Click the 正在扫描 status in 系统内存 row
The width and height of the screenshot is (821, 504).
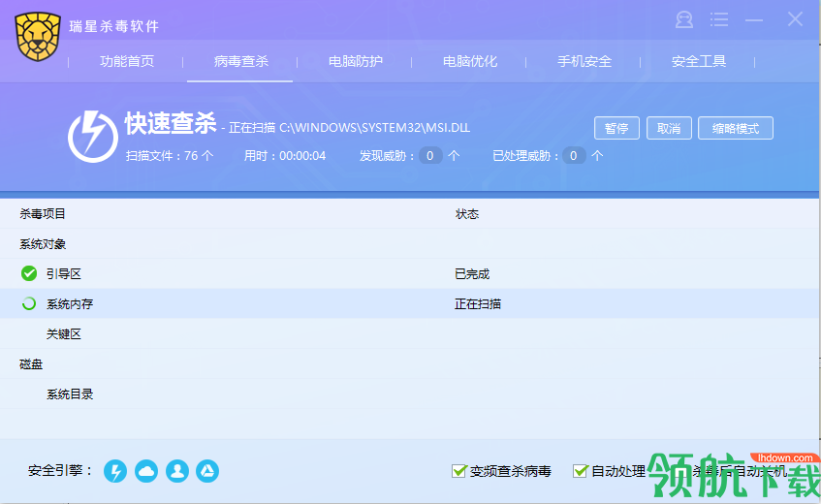pyautogui.click(x=478, y=303)
